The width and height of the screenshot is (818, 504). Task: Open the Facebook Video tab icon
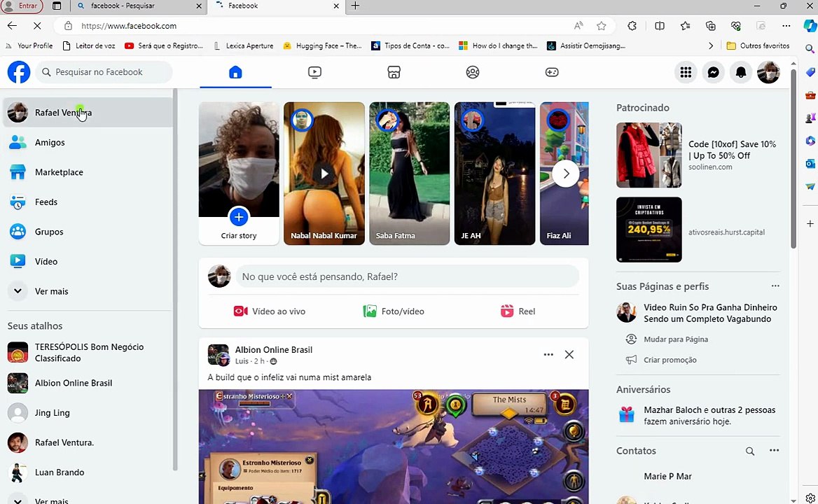click(314, 72)
